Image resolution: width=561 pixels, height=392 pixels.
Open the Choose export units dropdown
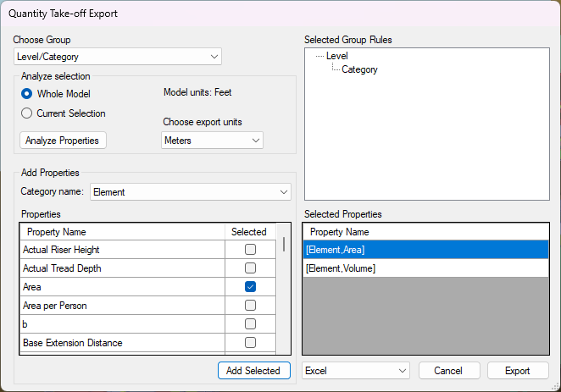pyautogui.click(x=212, y=141)
